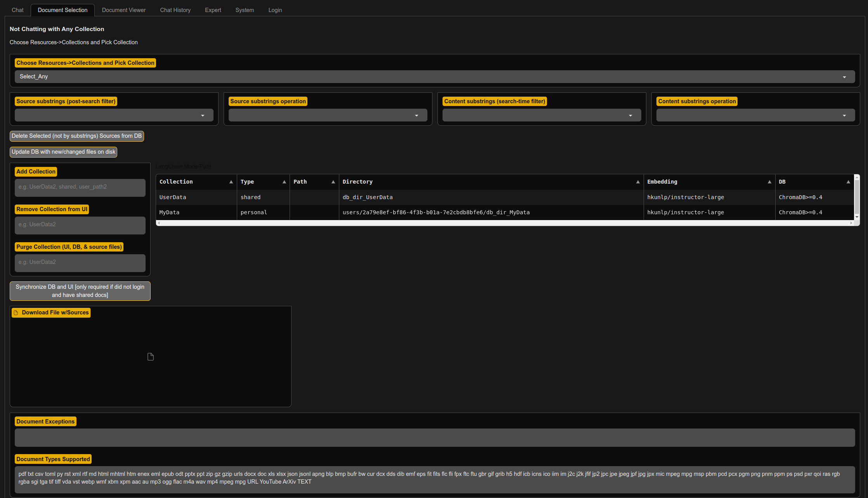Sort table by Path column arrow
This screenshot has height=498, width=868.
tap(333, 182)
